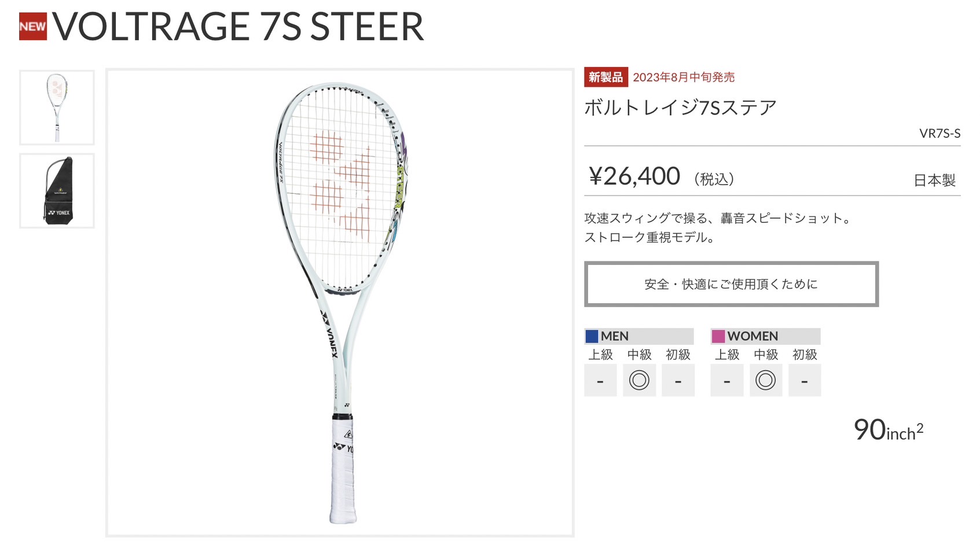Click the blue MEN color square
Viewport: 980px width, 560px height.
coord(592,336)
